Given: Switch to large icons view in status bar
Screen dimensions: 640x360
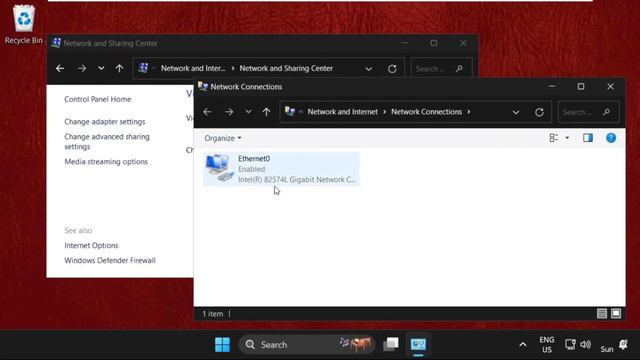Looking at the screenshot, I should (616, 313).
